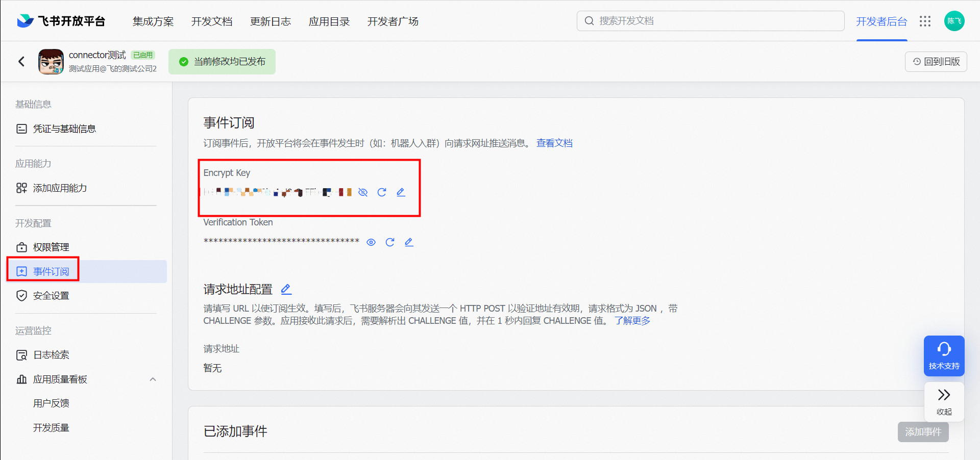Open the user avatar menu
The width and height of the screenshot is (980, 460).
coord(954,21)
